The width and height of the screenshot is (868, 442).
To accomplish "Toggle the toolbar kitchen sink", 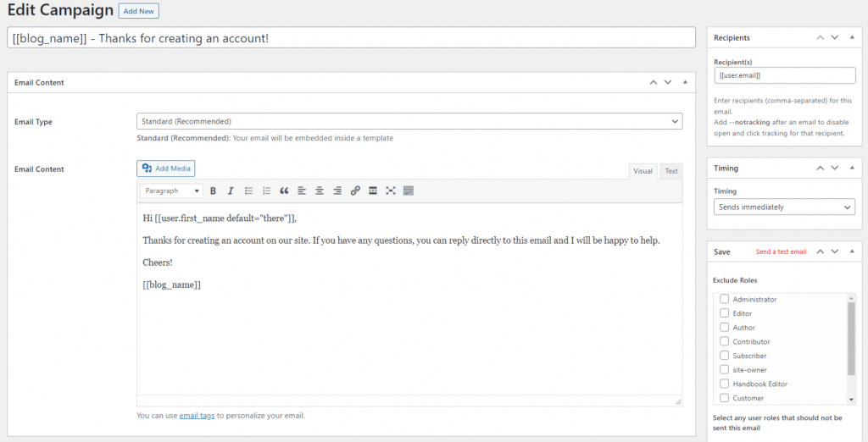I will (409, 191).
